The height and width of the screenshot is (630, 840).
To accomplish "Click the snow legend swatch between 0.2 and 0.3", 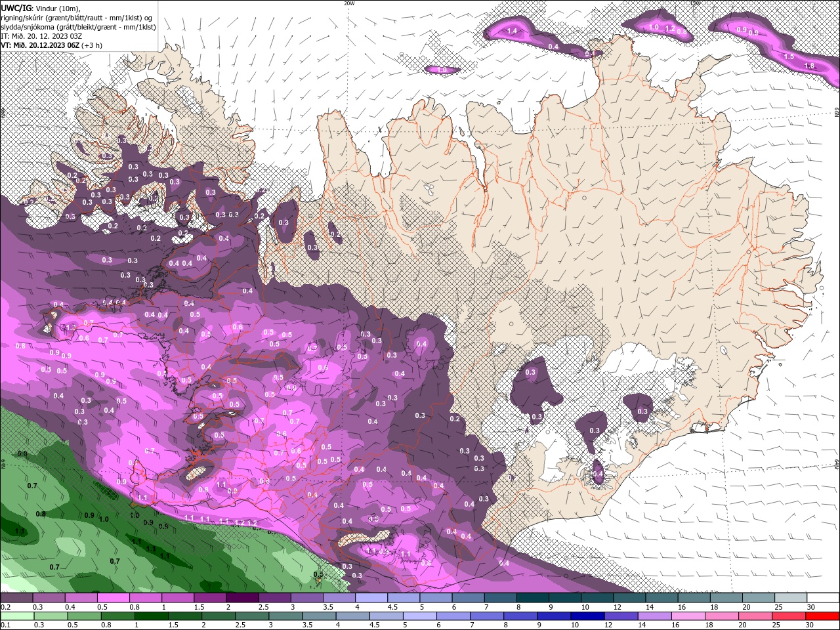I will [x=17, y=598].
